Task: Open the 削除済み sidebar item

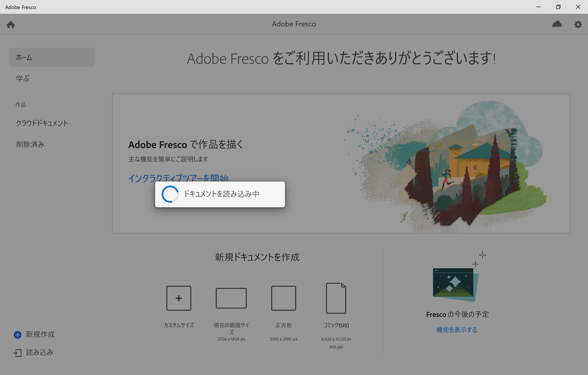Action: click(x=30, y=144)
